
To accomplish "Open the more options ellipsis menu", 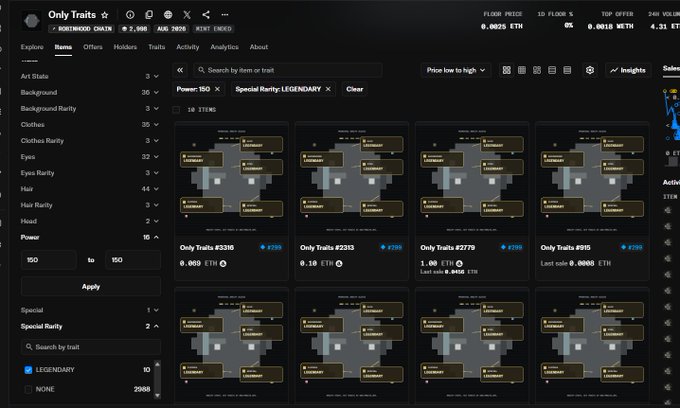I will click(225, 15).
